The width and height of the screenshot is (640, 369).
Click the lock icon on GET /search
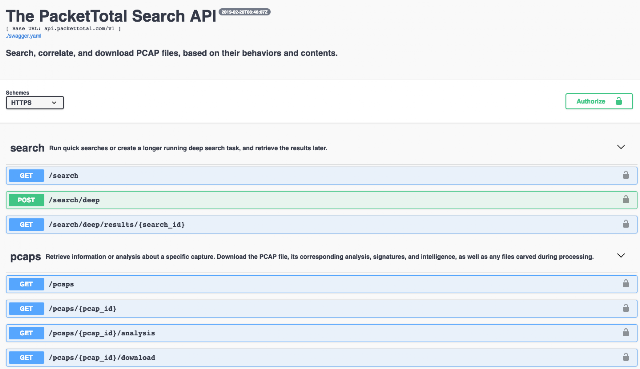(626, 175)
